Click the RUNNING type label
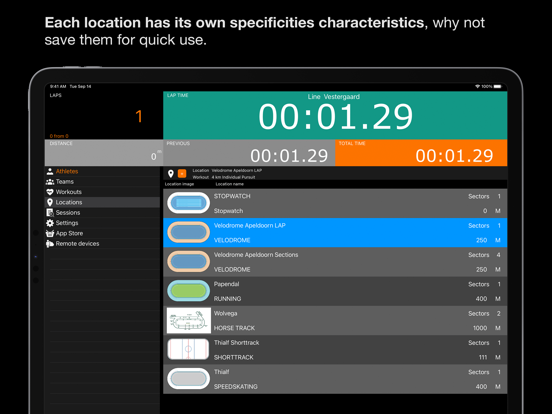This screenshot has height=414, width=552. (x=227, y=299)
